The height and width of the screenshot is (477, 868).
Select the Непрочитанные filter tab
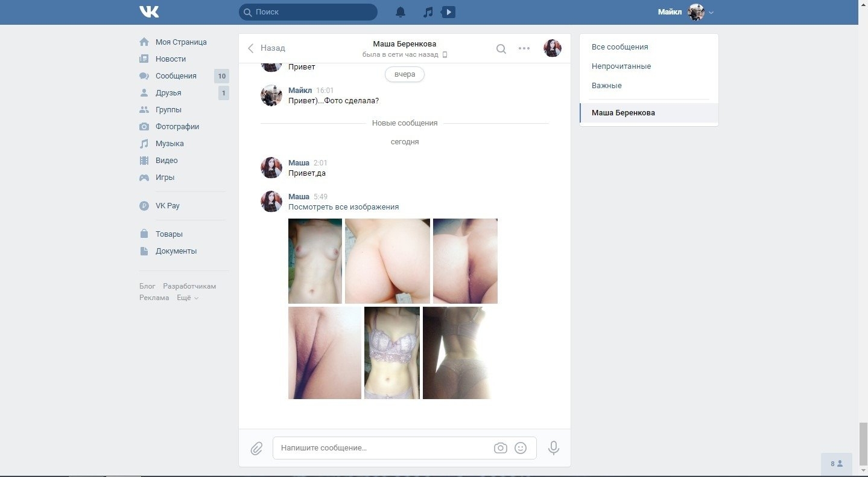(621, 66)
